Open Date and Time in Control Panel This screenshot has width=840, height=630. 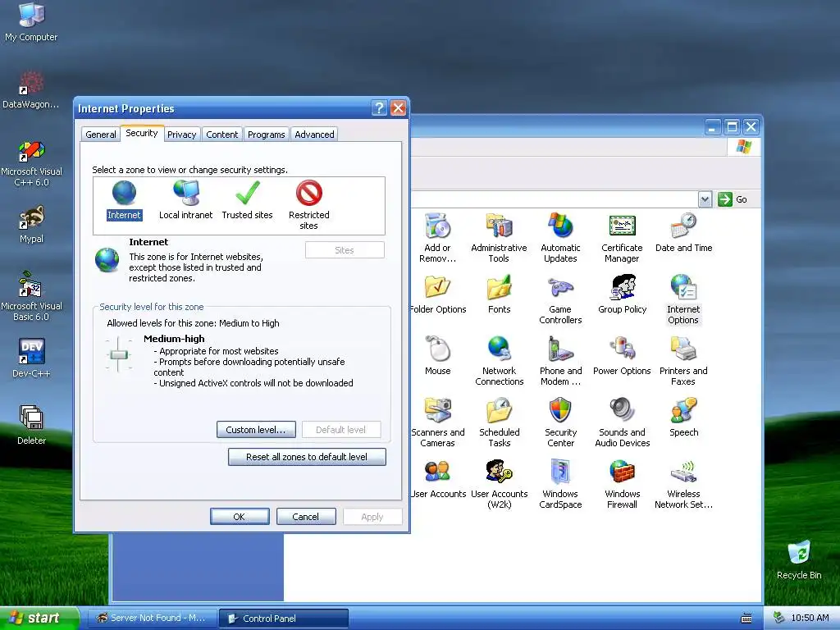tap(683, 232)
